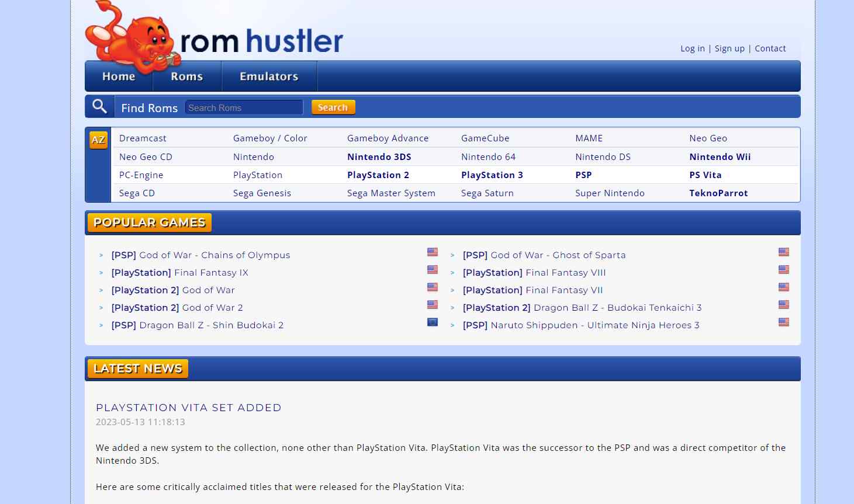Click the US flag next to Final Fantasy VII
This screenshot has width=854, height=504.
[x=783, y=287]
